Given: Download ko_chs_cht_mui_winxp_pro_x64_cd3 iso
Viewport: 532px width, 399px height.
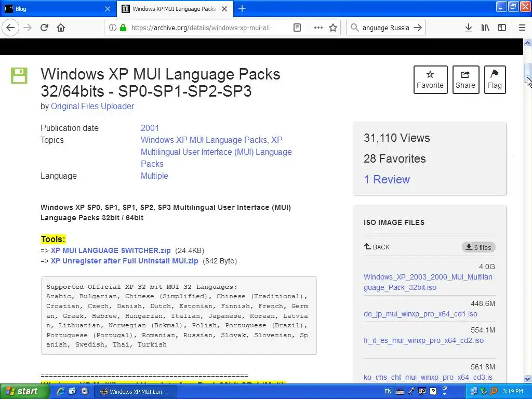Looking at the screenshot, I should tap(428, 377).
